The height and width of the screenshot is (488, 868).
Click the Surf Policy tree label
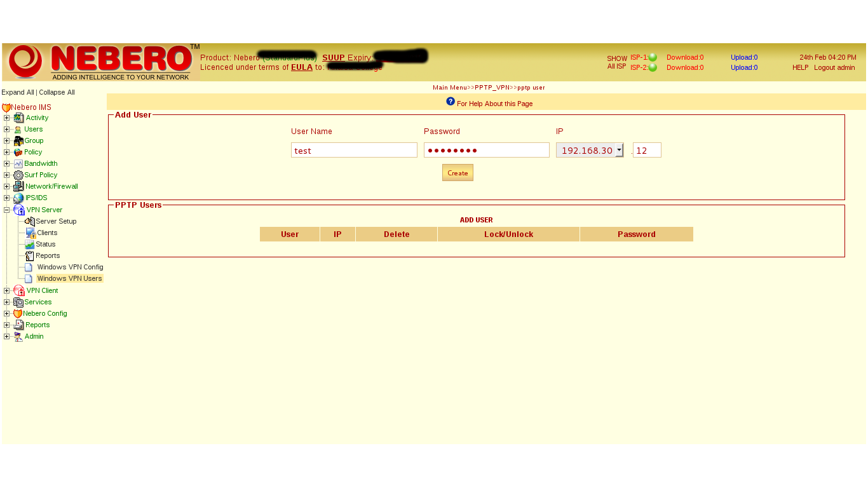point(41,175)
